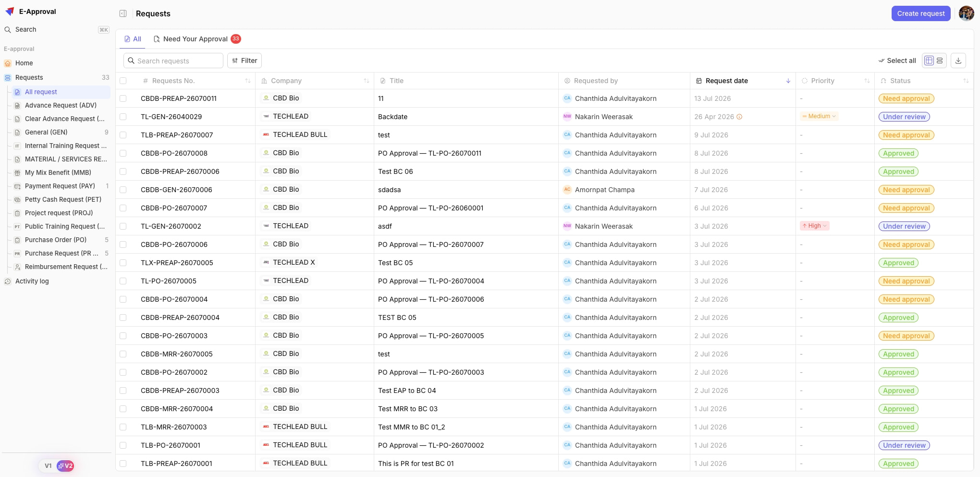Click the E-Approval logo icon
This screenshot has height=477, width=980.
(x=10, y=12)
